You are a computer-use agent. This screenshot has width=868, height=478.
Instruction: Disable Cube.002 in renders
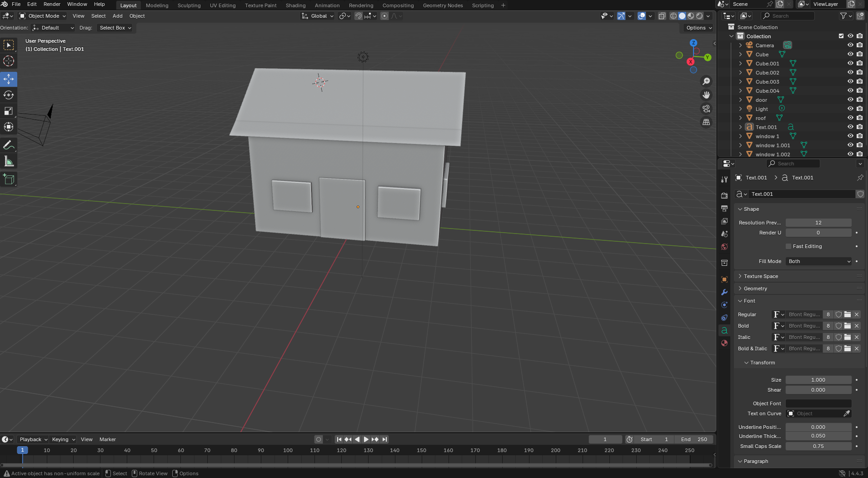click(859, 73)
